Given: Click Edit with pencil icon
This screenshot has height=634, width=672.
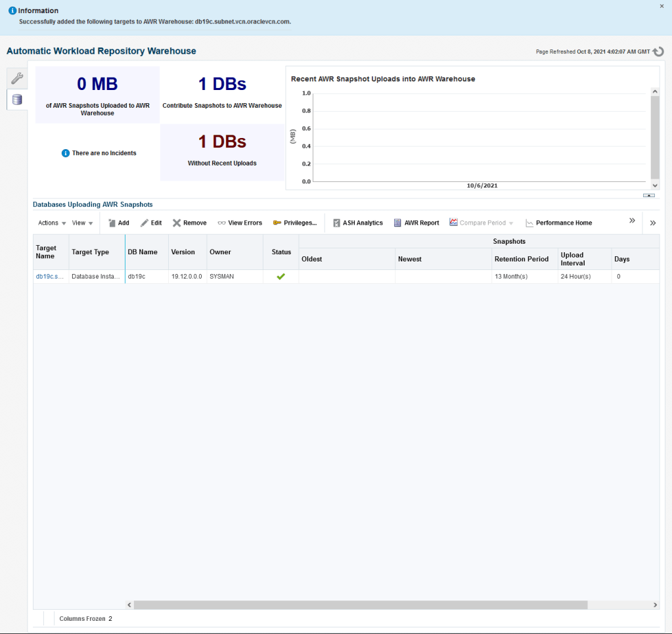Looking at the screenshot, I should (151, 223).
